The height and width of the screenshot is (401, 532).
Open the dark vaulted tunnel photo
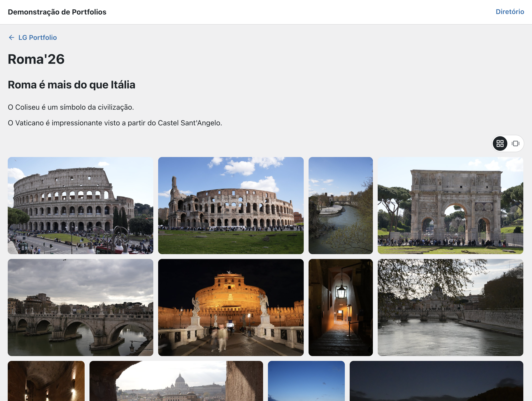[x=46, y=381]
